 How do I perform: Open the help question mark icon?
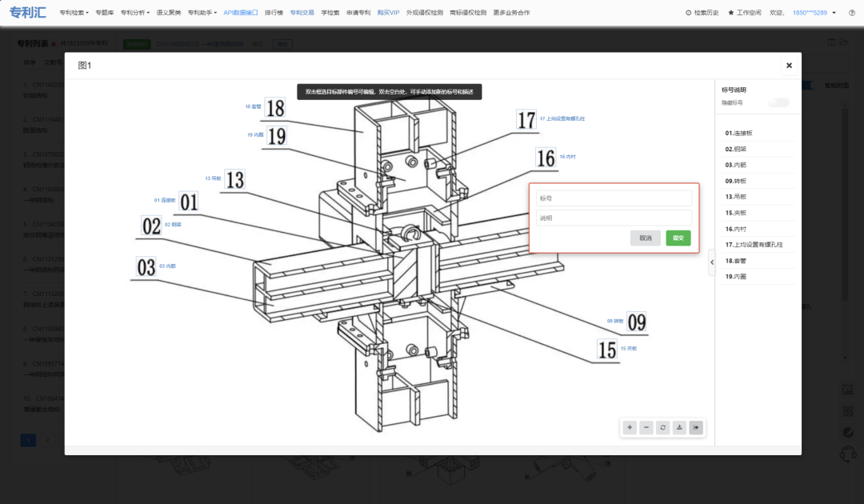point(851,13)
